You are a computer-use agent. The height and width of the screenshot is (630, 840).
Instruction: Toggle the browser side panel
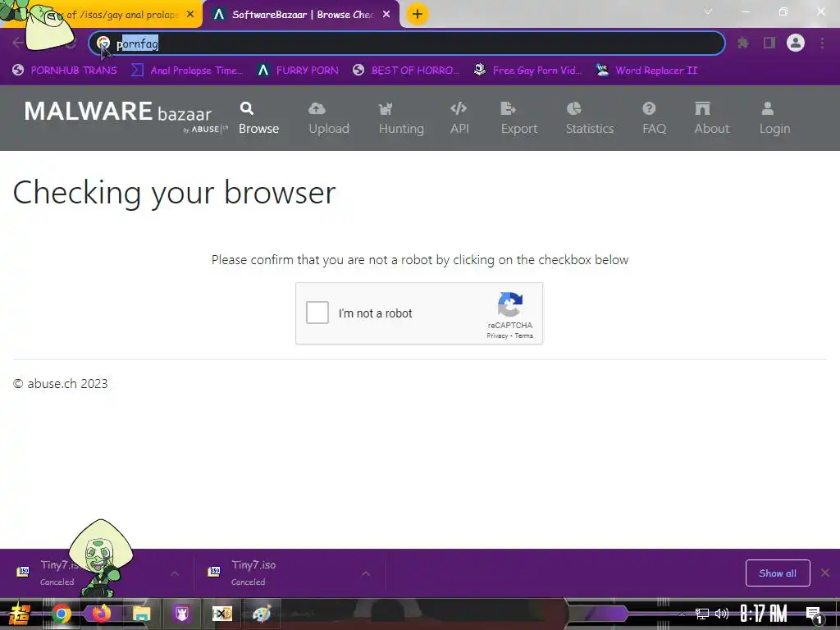coord(769,43)
